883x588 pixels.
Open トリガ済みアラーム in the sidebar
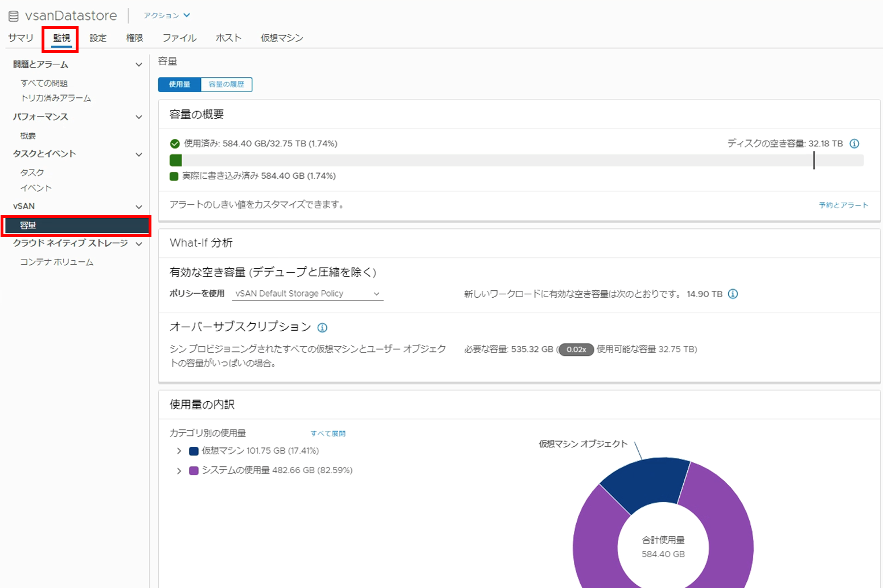pyautogui.click(x=56, y=98)
